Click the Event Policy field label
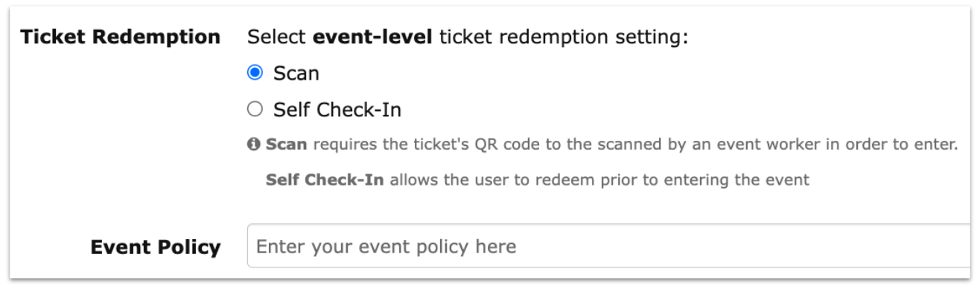This screenshot has height=292, width=980. 156,247
